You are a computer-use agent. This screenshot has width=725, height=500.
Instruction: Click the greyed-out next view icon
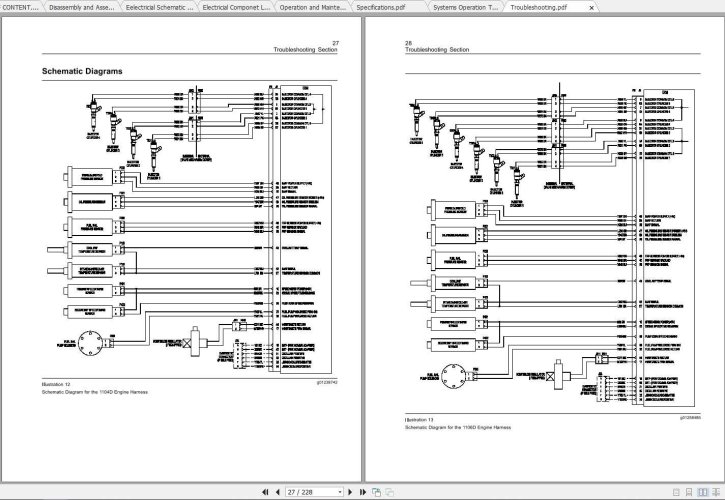[388, 492]
